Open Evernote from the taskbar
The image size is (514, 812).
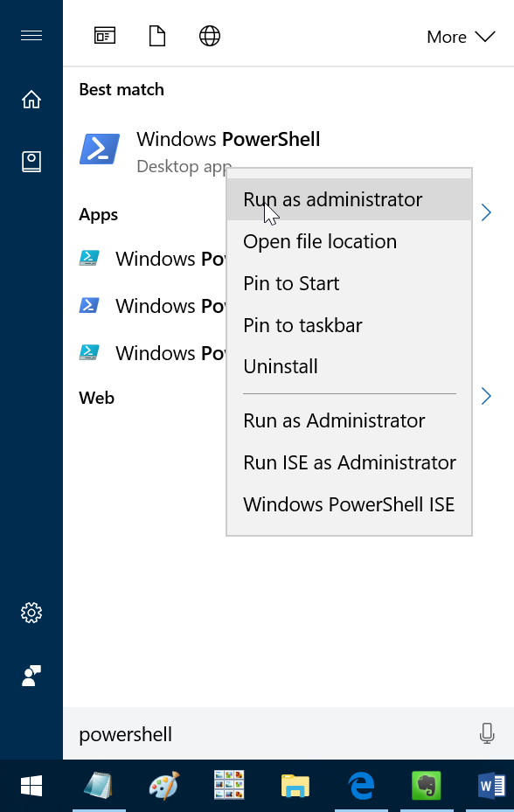click(425, 786)
